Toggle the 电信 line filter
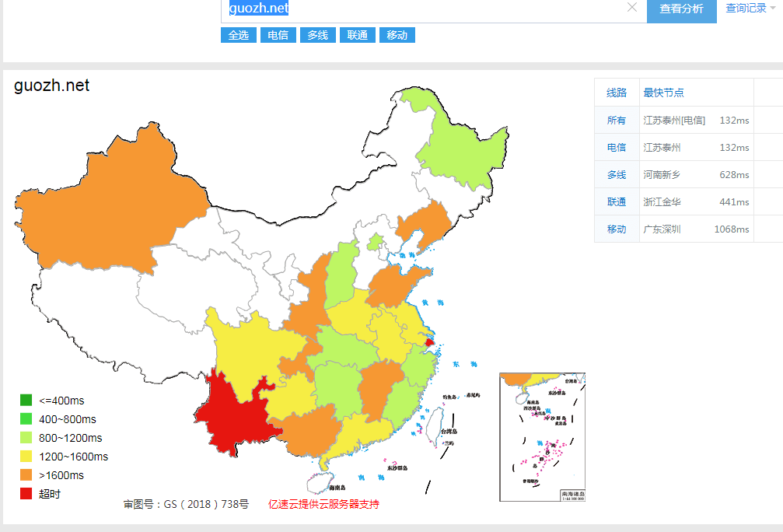Image resolution: width=783 pixels, height=532 pixels. 278,35
